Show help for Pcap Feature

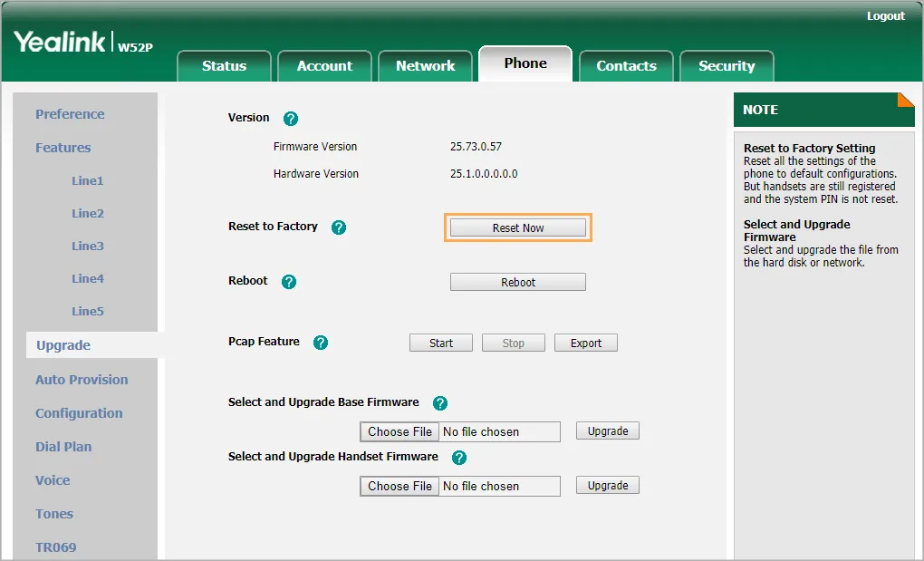pyautogui.click(x=321, y=343)
